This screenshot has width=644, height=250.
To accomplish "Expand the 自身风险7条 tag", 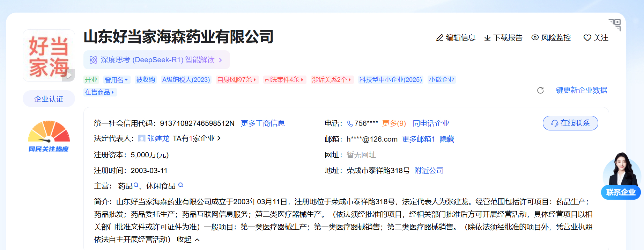I will 237,80.
